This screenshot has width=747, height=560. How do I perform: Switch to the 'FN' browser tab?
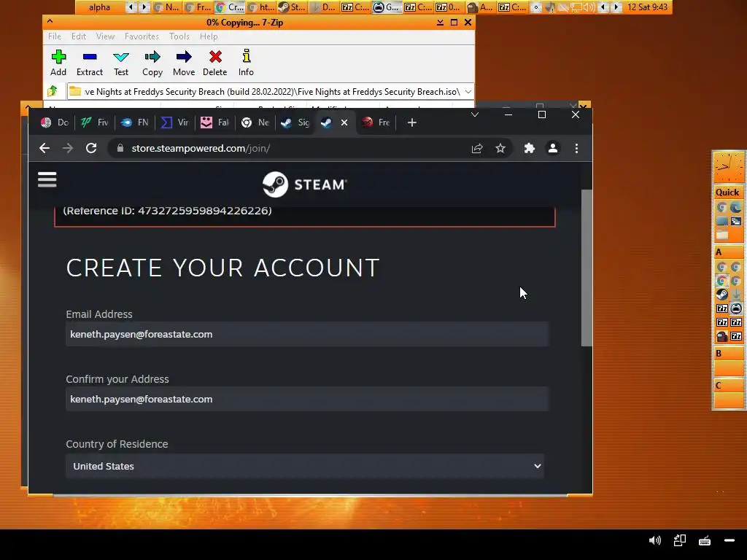pyautogui.click(x=135, y=122)
